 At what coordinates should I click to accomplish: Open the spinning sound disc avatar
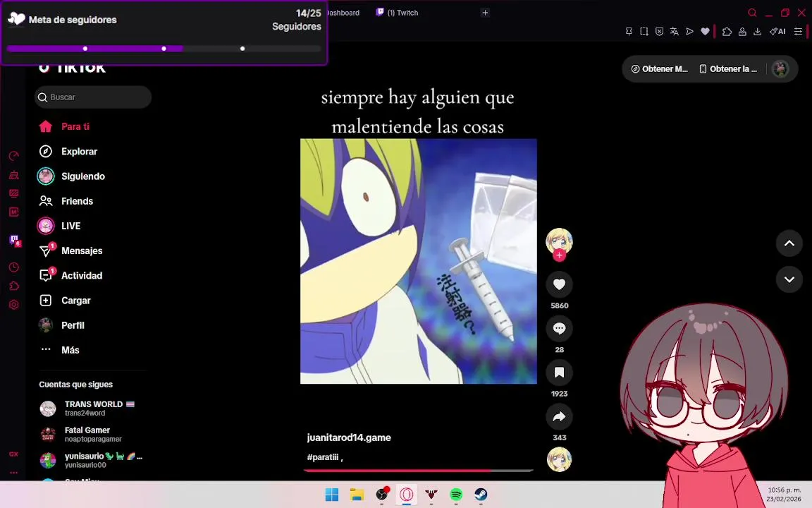(559, 459)
